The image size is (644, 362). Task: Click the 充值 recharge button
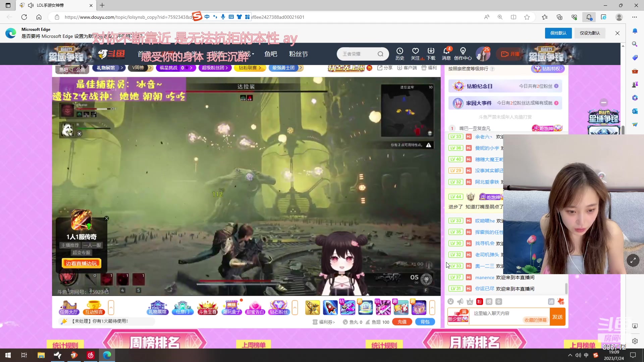click(402, 321)
